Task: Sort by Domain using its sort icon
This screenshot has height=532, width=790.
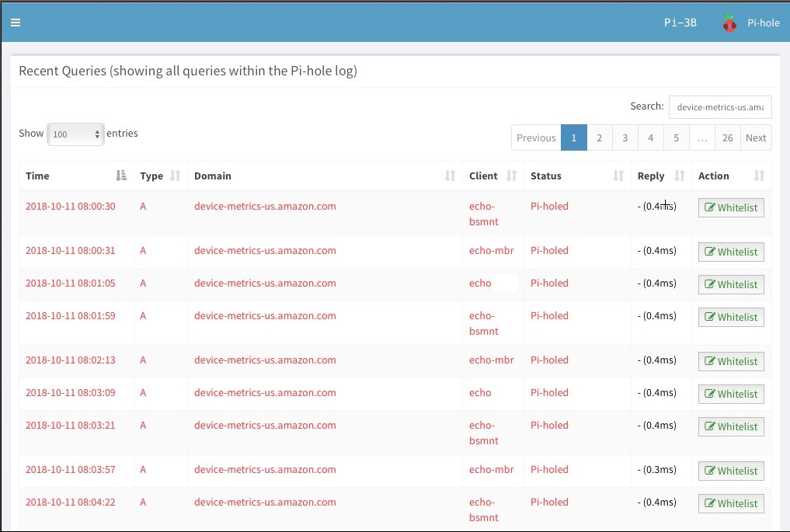Action: click(450, 176)
